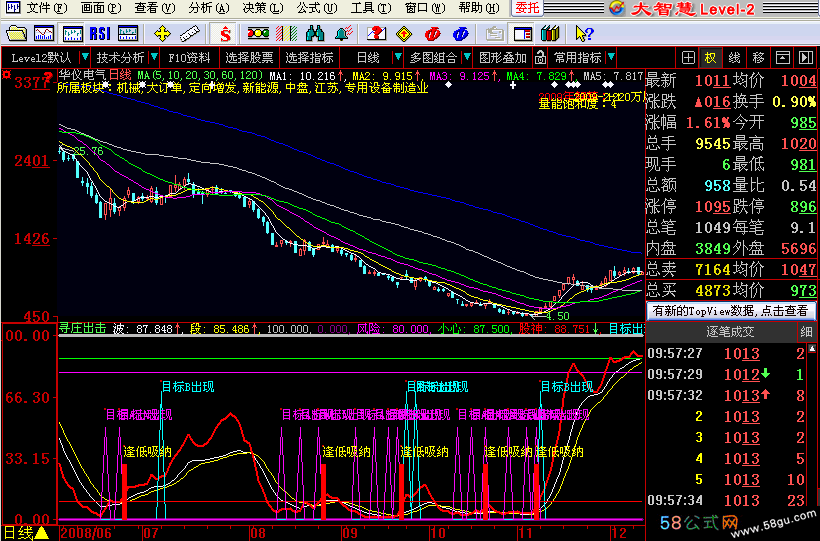This screenshot has height=541, width=820.
Task: Click the F10资料 button
Action: click(x=189, y=58)
